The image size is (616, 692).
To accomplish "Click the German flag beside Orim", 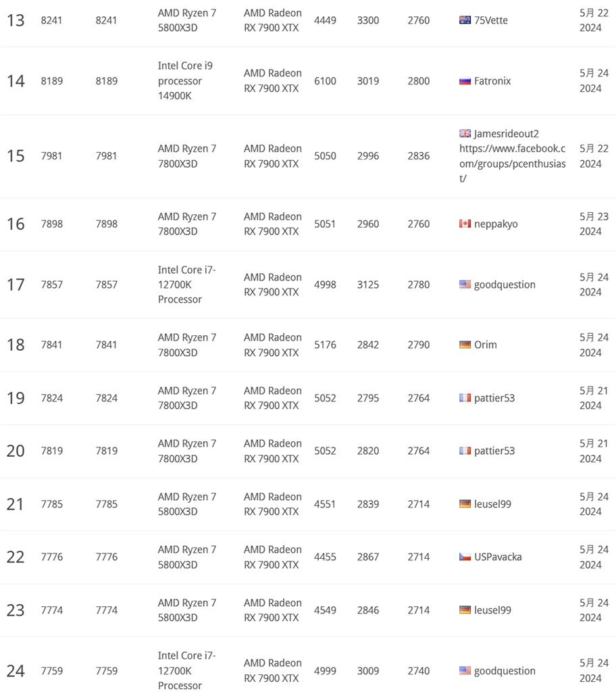I will tap(465, 345).
